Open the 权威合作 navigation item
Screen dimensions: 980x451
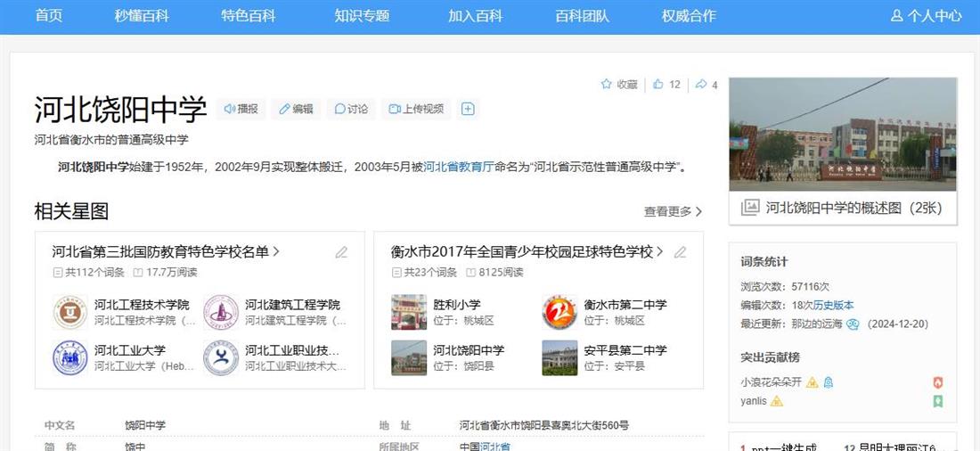[x=689, y=16]
